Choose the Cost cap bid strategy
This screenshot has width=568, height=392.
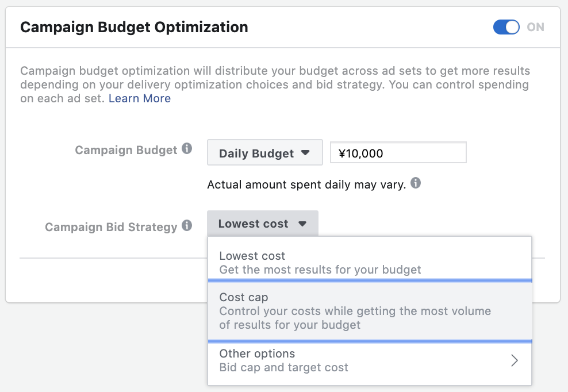(370, 311)
